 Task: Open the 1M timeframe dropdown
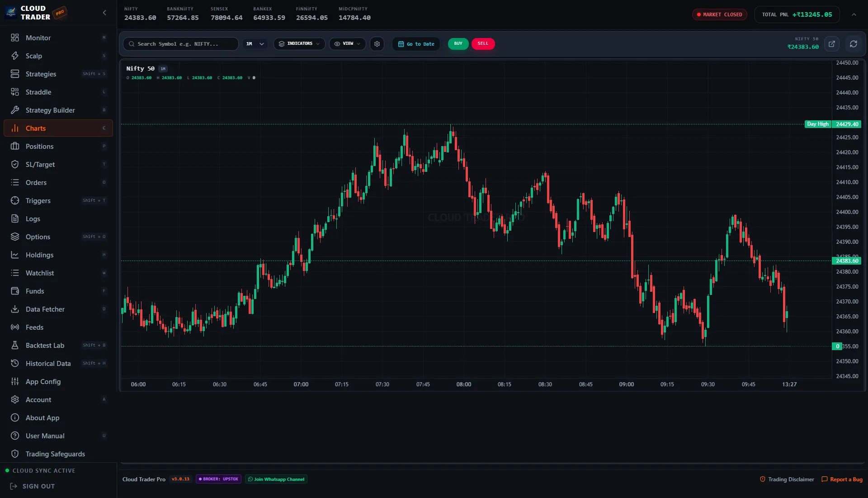pyautogui.click(x=255, y=44)
